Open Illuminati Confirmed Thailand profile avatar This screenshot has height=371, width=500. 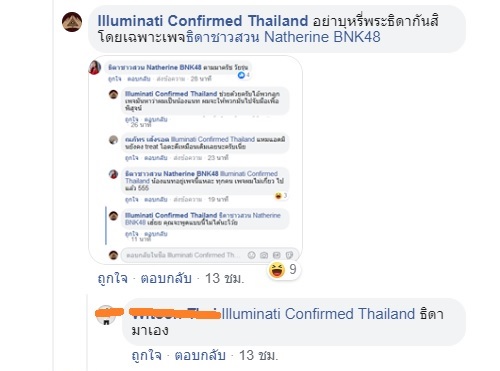click(72, 22)
